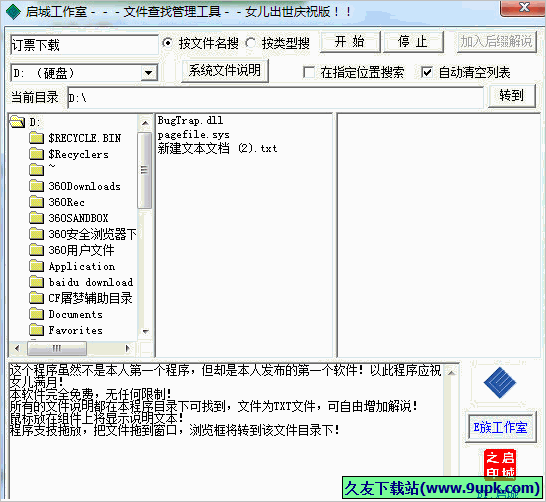Select 按类型搜 radio button

[250, 43]
